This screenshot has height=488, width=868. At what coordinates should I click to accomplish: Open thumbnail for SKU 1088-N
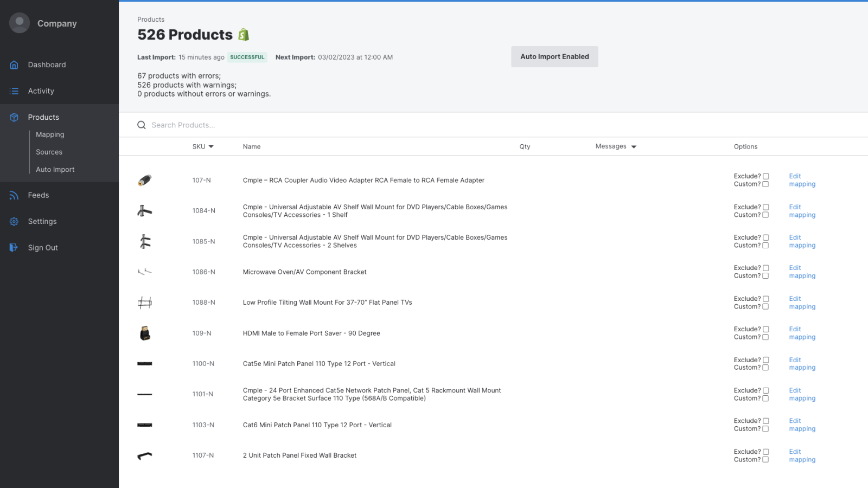coord(145,303)
